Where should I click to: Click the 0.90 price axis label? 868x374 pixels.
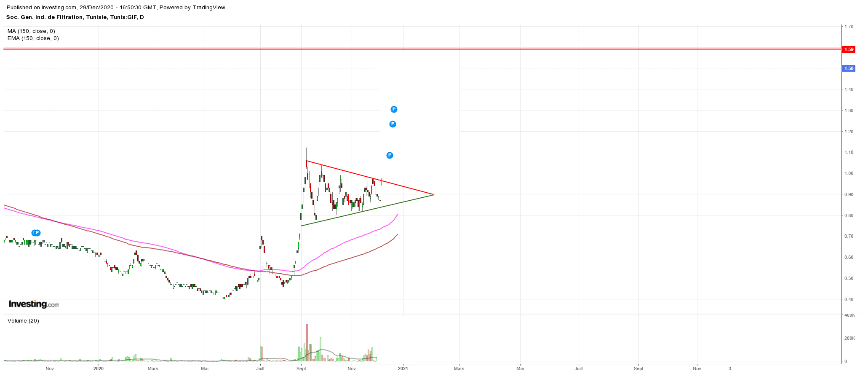click(x=848, y=194)
